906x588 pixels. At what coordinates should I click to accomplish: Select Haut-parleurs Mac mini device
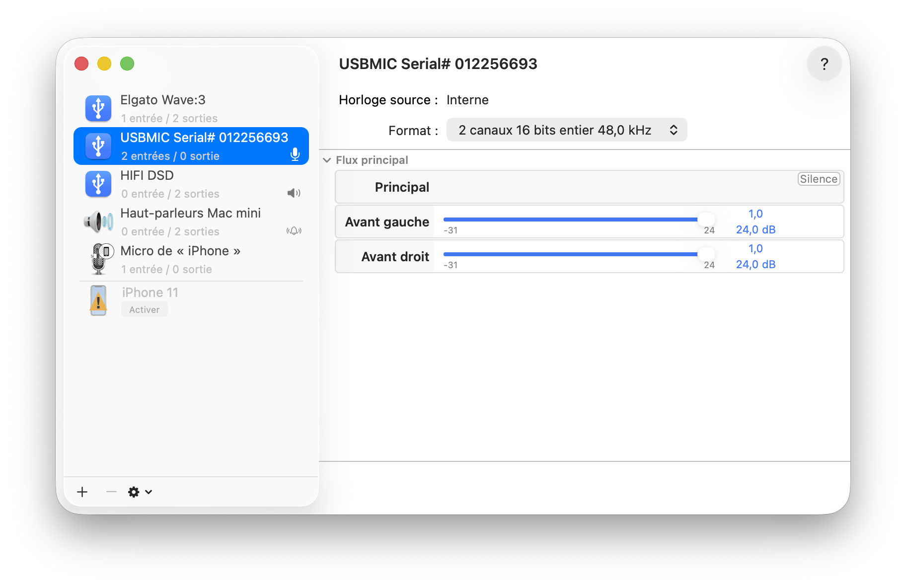tap(191, 221)
